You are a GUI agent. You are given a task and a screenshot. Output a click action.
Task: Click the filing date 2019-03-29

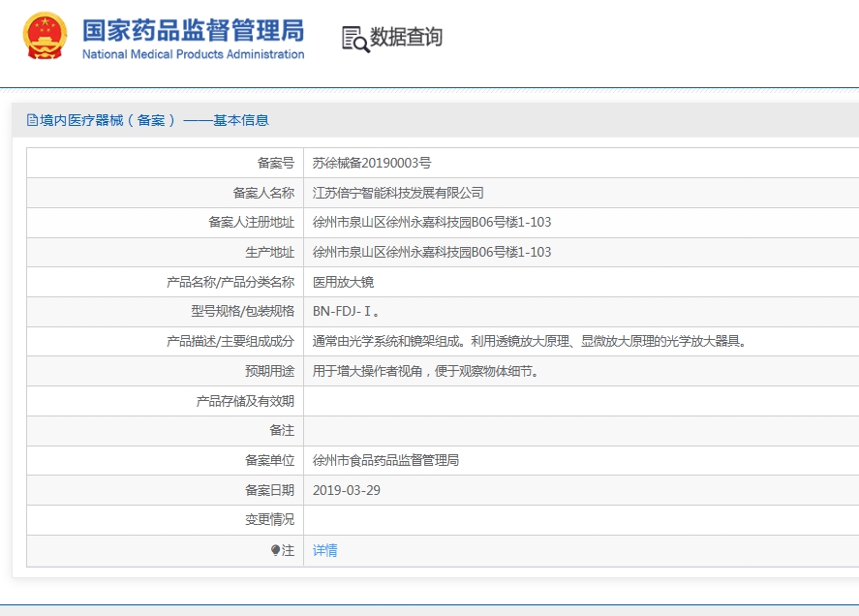tap(347, 490)
